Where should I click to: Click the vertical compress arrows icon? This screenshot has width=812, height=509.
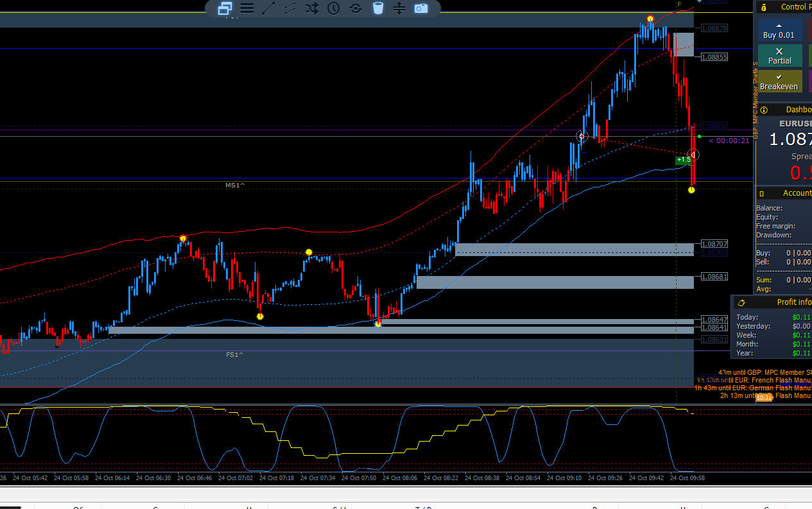(x=399, y=8)
